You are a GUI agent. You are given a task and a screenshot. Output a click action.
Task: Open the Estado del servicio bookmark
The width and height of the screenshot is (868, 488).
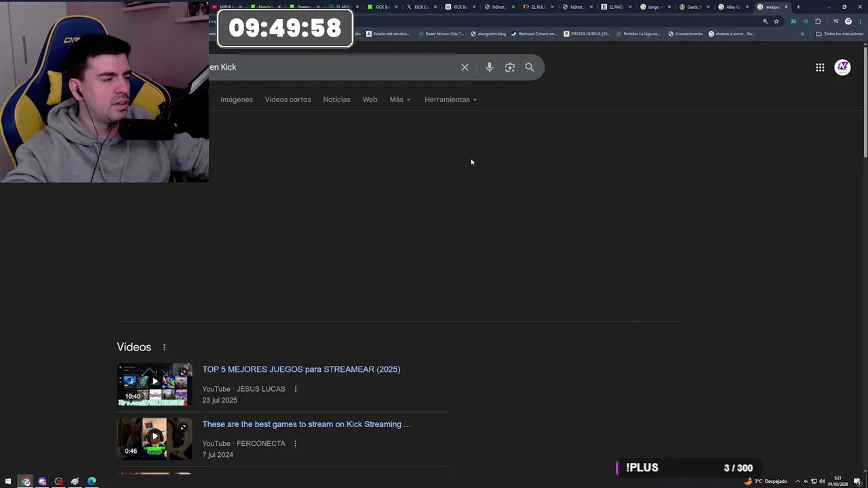[388, 33]
